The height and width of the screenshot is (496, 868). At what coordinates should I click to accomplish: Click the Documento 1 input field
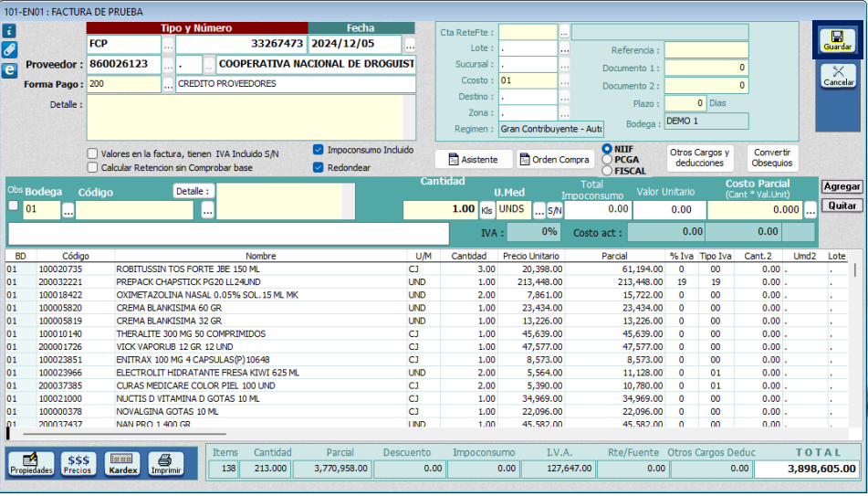click(x=706, y=68)
